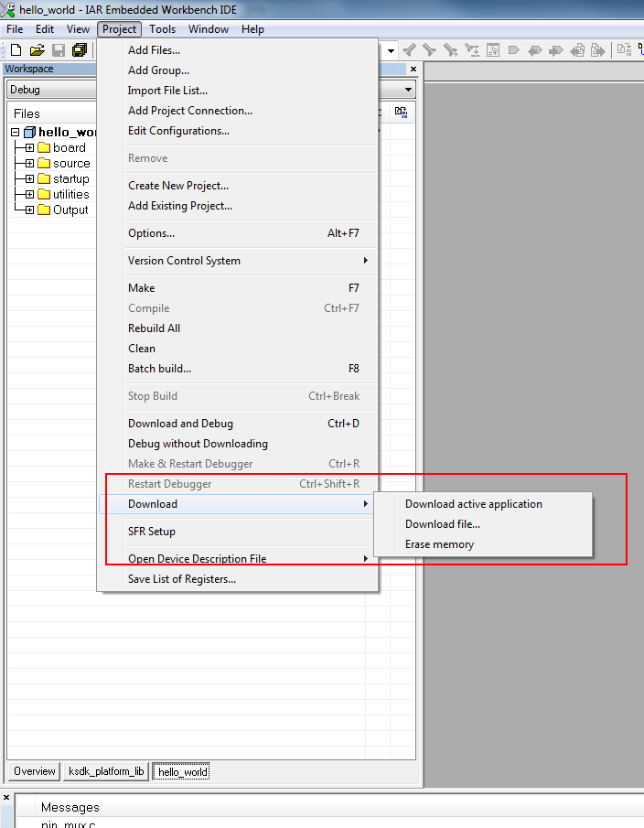Collapse the hello_world project tree node
644x828 pixels.
pyautogui.click(x=16, y=132)
